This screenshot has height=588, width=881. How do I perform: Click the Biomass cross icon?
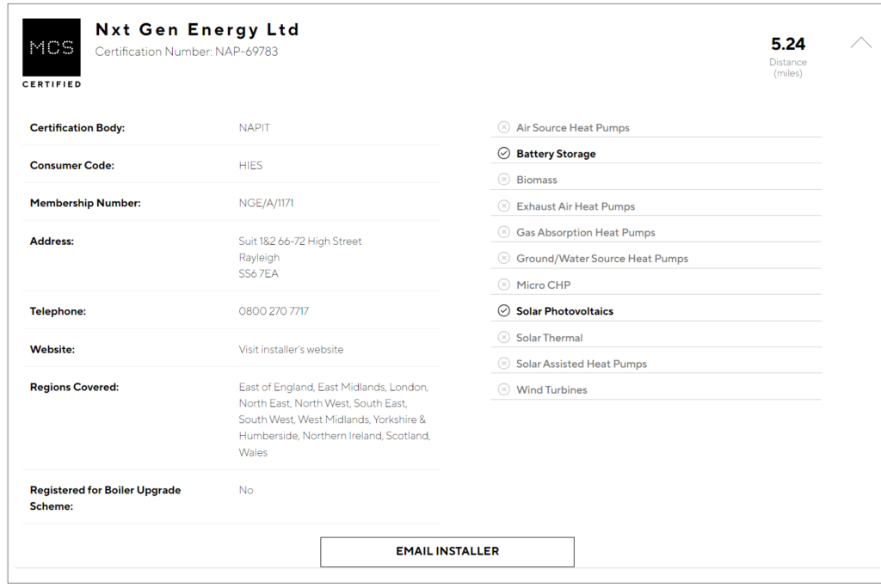point(504,180)
